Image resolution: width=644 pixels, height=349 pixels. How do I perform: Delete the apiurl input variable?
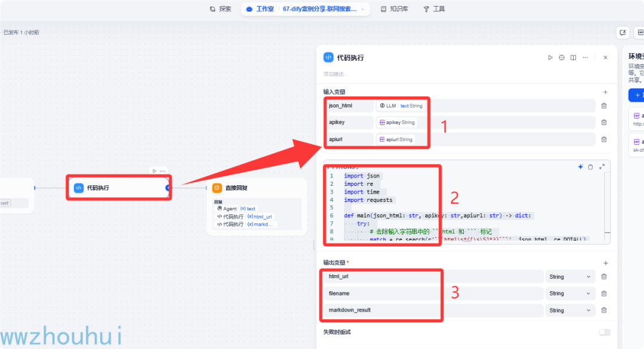coord(603,139)
